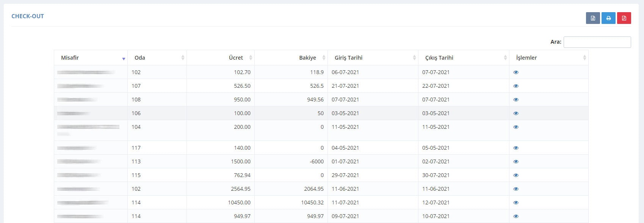Viewport: 644px width, 223px height.
Task: Sort by Çıkış Tarihi header
Action: (464, 58)
